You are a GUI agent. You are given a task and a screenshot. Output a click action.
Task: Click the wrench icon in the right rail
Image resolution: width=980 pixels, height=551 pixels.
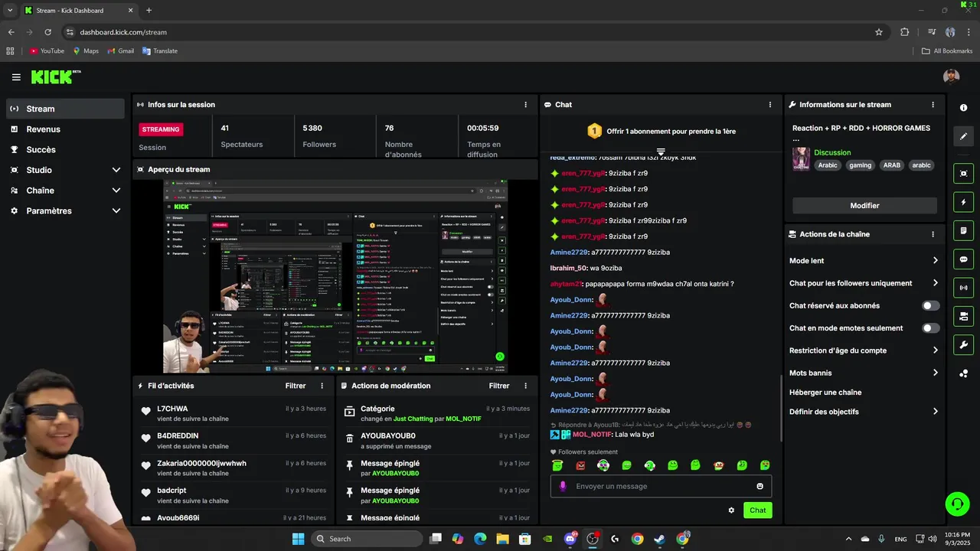[x=963, y=344]
